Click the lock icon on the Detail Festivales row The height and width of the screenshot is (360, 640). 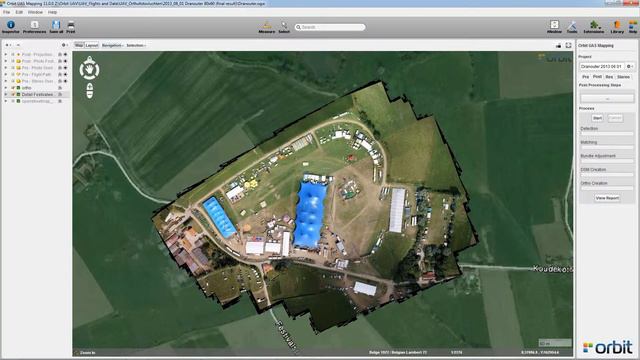tap(60, 94)
